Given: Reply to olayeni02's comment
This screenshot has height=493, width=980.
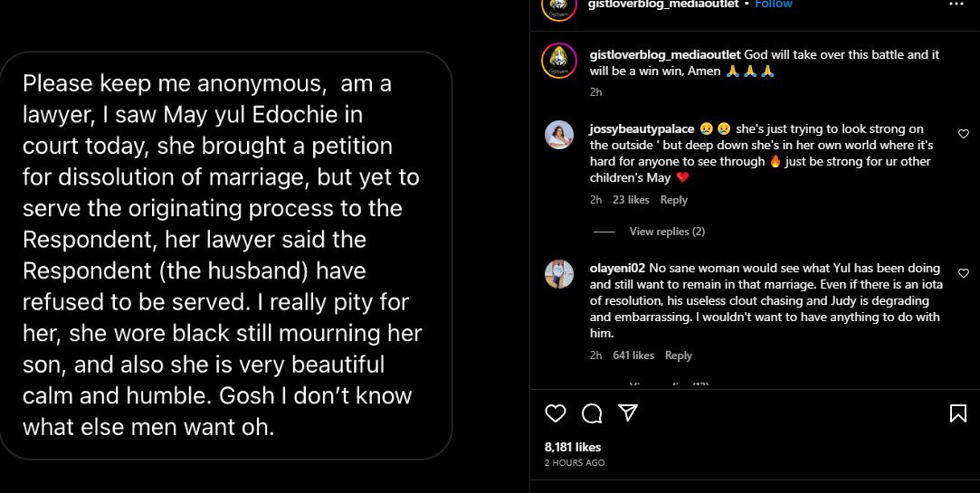Looking at the screenshot, I should click(678, 356).
